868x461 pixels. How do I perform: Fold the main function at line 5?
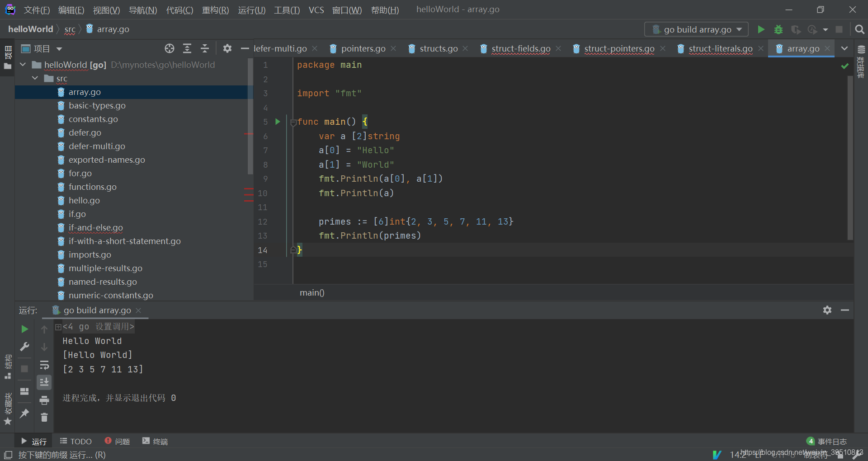click(x=293, y=122)
